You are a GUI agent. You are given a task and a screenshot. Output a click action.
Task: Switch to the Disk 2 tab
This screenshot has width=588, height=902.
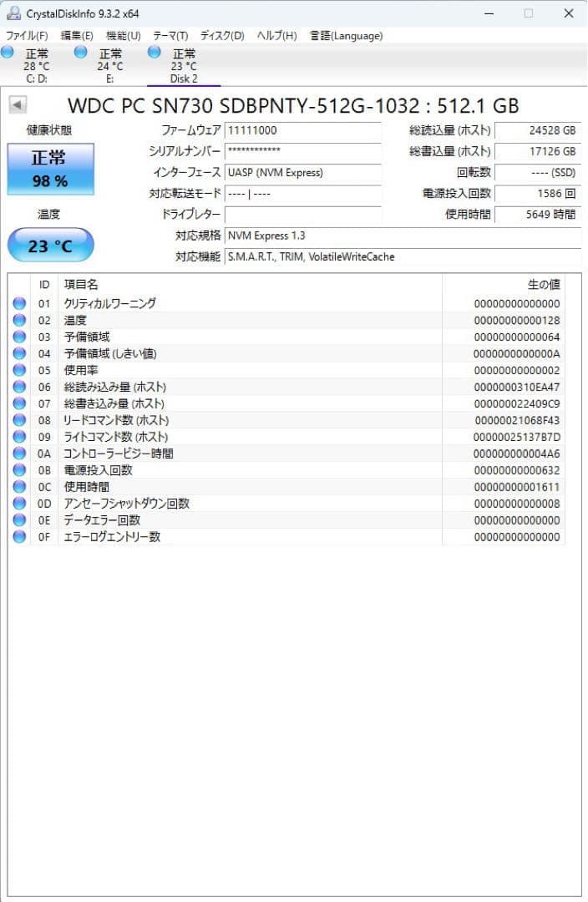[184, 66]
